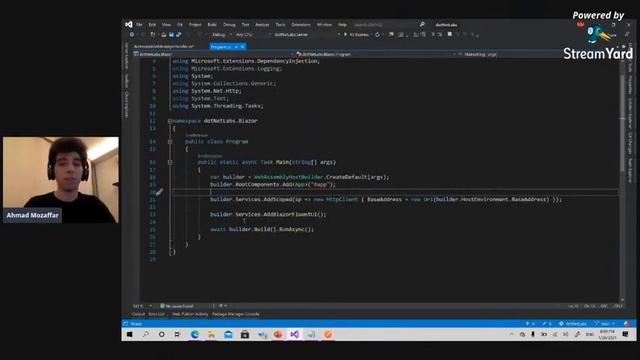
Task: Click the main branch status bar item
Action: [605, 324]
